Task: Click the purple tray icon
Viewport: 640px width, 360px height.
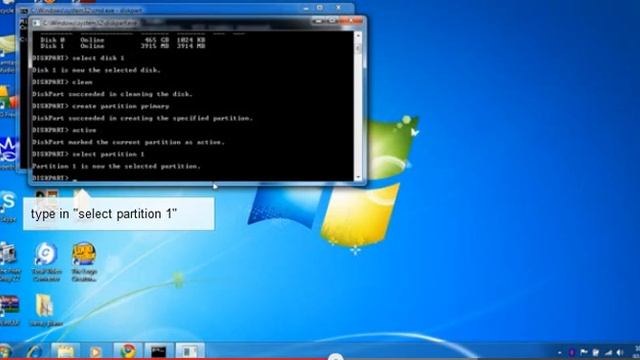Action: [572, 352]
